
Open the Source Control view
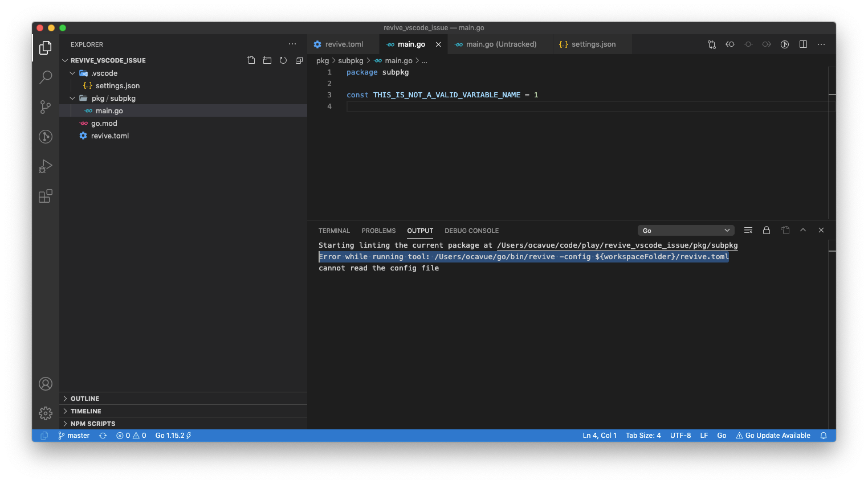(x=45, y=107)
